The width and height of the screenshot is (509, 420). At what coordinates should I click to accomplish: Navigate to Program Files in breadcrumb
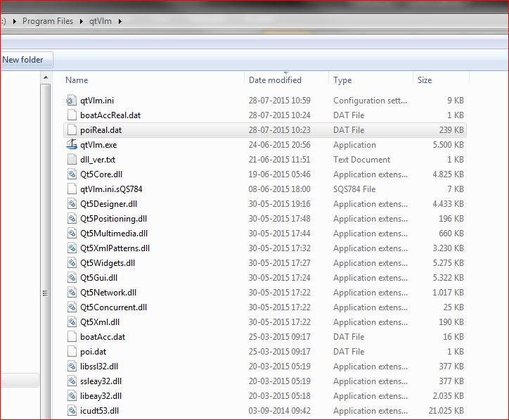click(x=47, y=21)
